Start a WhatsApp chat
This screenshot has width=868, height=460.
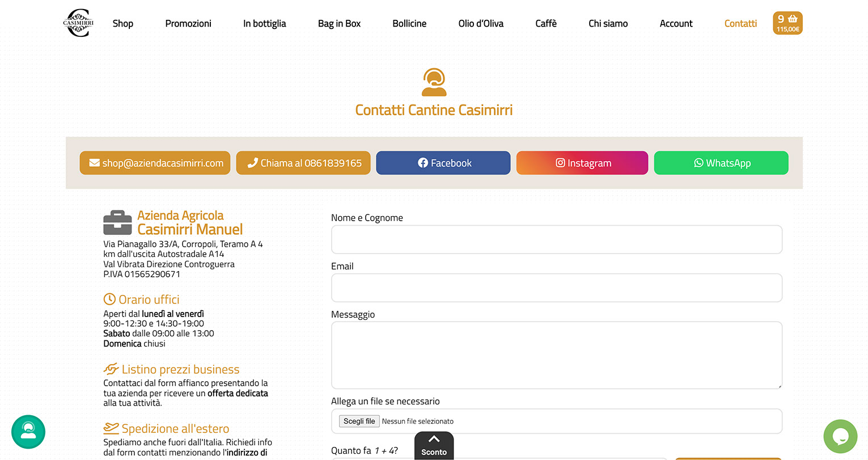(721, 163)
